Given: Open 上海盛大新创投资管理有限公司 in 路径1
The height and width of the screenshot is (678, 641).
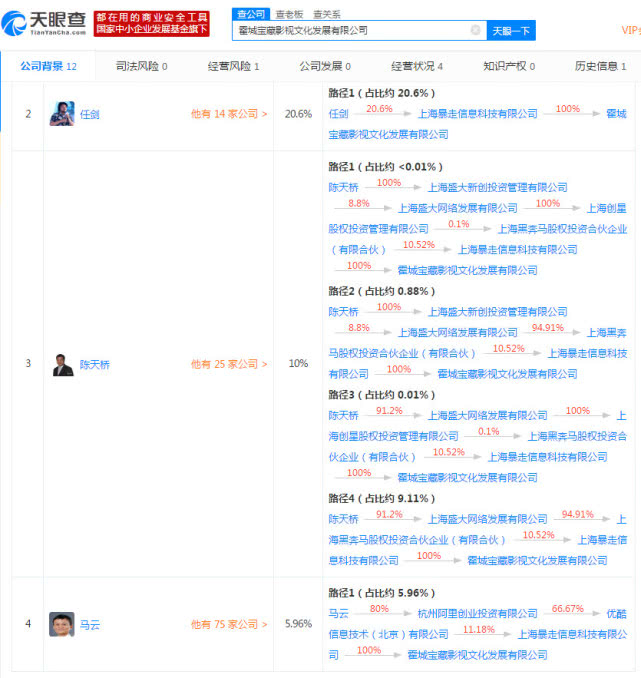Looking at the screenshot, I should coord(497,187).
